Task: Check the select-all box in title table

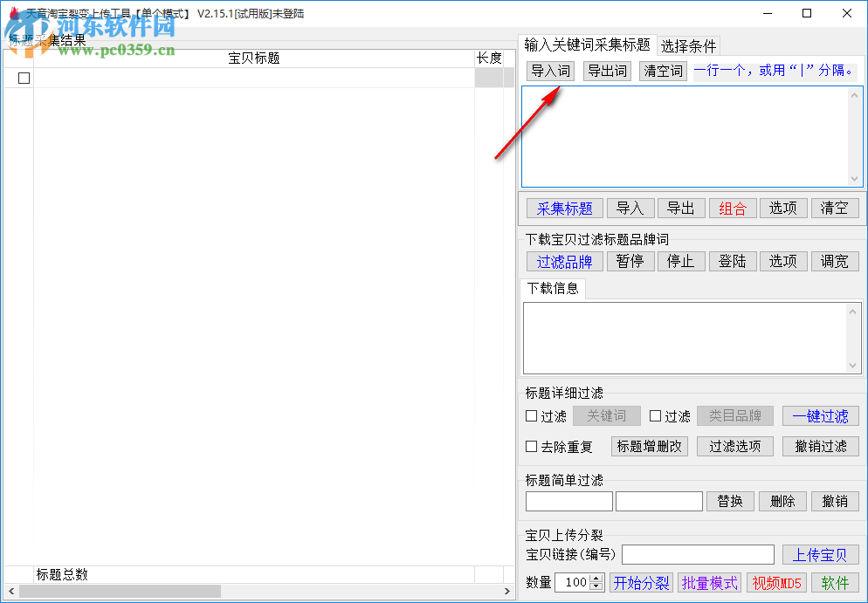Action: 24,78
